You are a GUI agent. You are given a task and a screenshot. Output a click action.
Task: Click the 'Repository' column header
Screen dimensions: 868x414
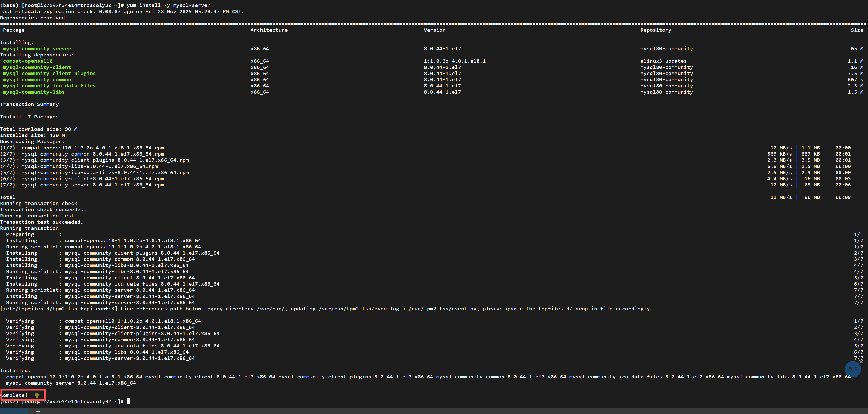[656, 30]
